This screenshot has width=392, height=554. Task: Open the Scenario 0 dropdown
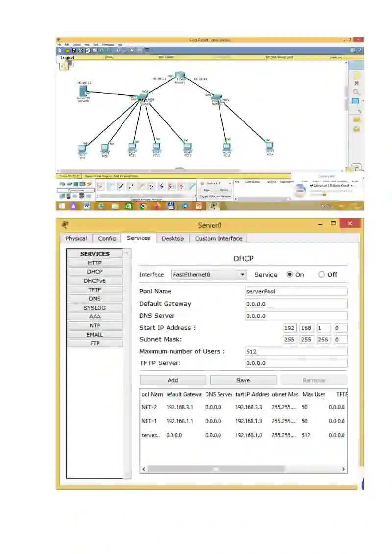216,183
